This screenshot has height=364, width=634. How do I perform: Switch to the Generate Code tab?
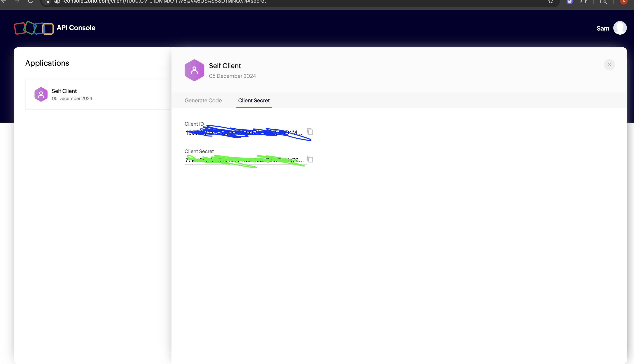(x=203, y=101)
